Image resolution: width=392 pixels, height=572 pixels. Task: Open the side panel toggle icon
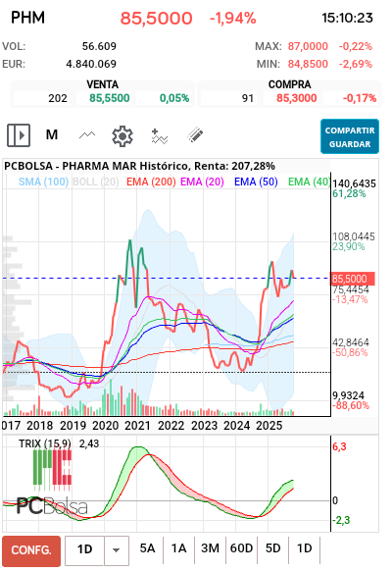click(x=19, y=135)
